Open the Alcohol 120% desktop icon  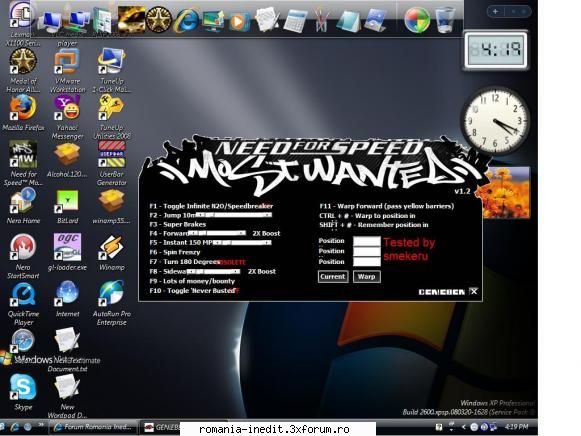click(x=67, y=159)
